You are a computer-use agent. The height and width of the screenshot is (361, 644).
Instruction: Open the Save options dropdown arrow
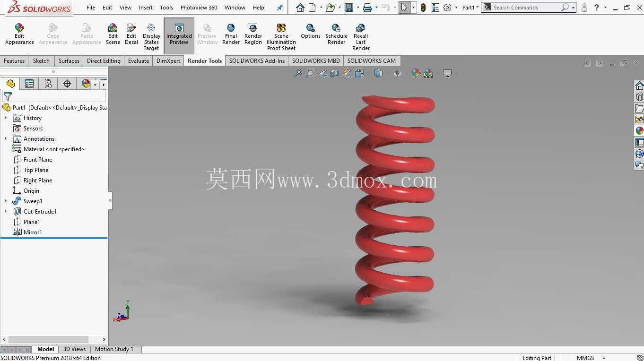click(357, 8)
